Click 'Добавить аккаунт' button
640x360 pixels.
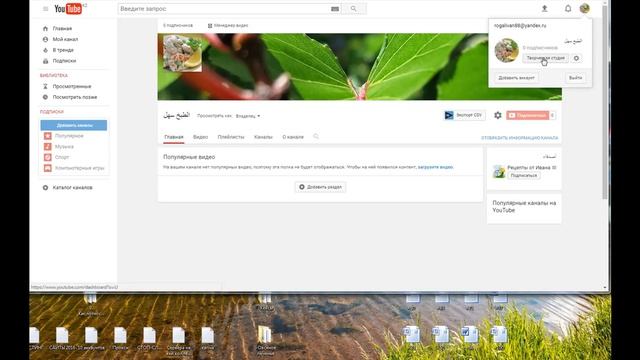click(x=516, y=78)
